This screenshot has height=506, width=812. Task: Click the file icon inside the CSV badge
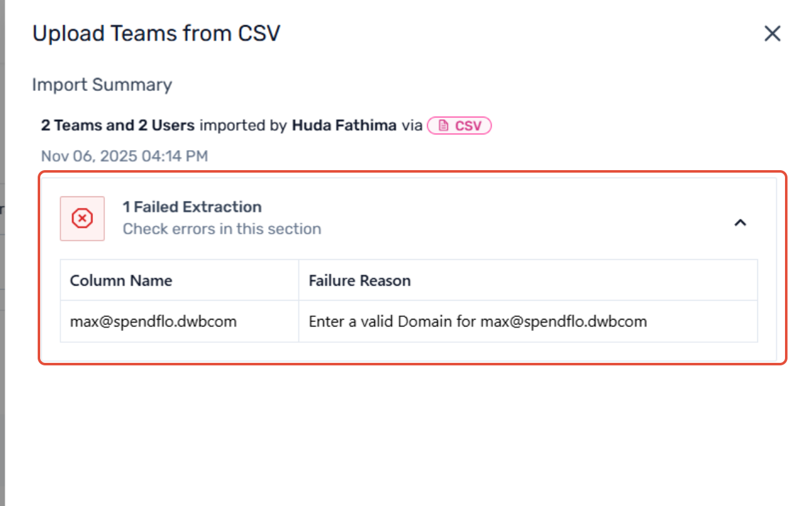click(443, 126)
